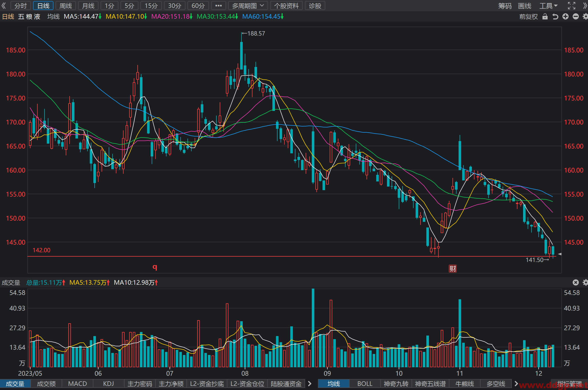Toggle the chart lock icon
The height and width of the screenshot is (390, 588).
tap(545, 17)
